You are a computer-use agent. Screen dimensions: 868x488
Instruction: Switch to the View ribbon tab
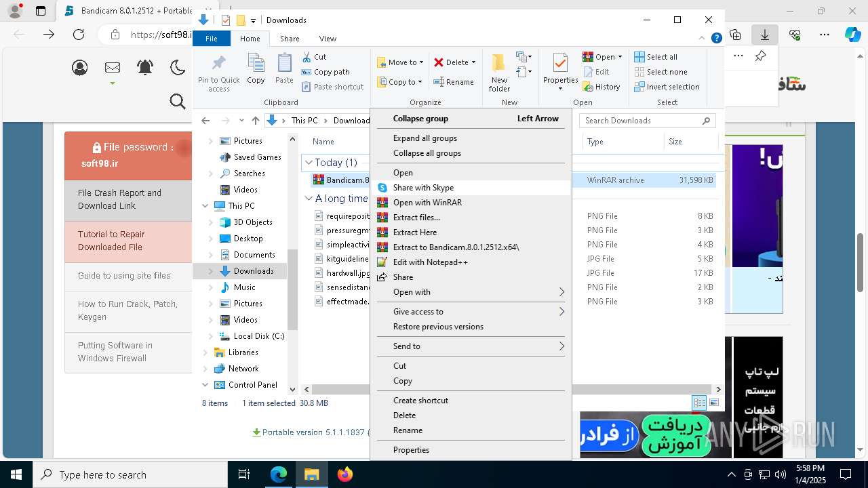coord(328,39)
